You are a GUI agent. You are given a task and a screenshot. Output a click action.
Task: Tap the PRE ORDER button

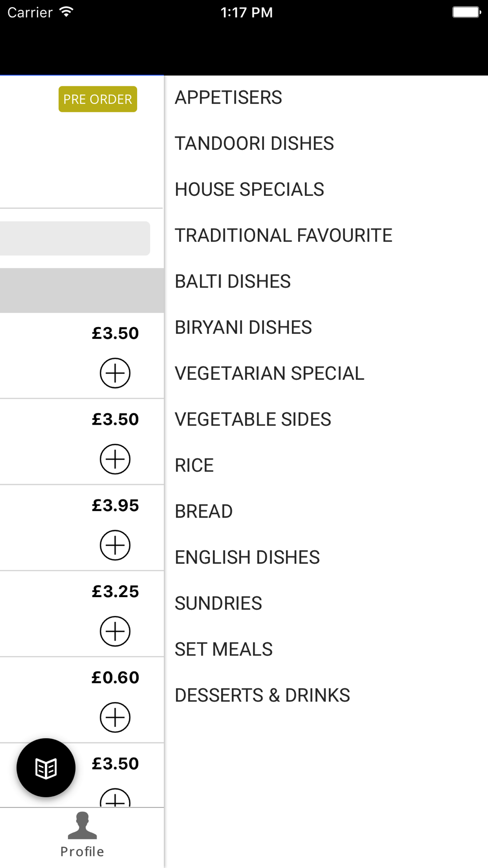pos(98,99)
